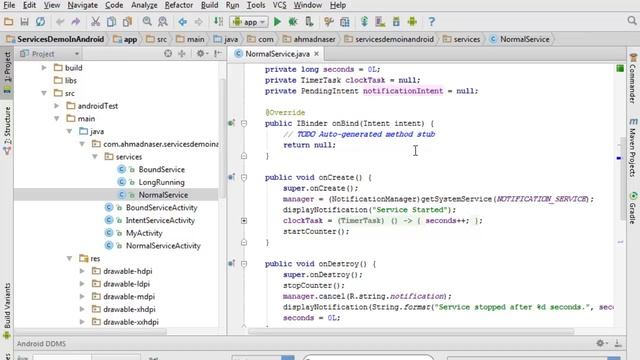This screenshot has height=360, width=640.
Task: Toggle the Build Variants side tab
Action: (x=7, y=310)
